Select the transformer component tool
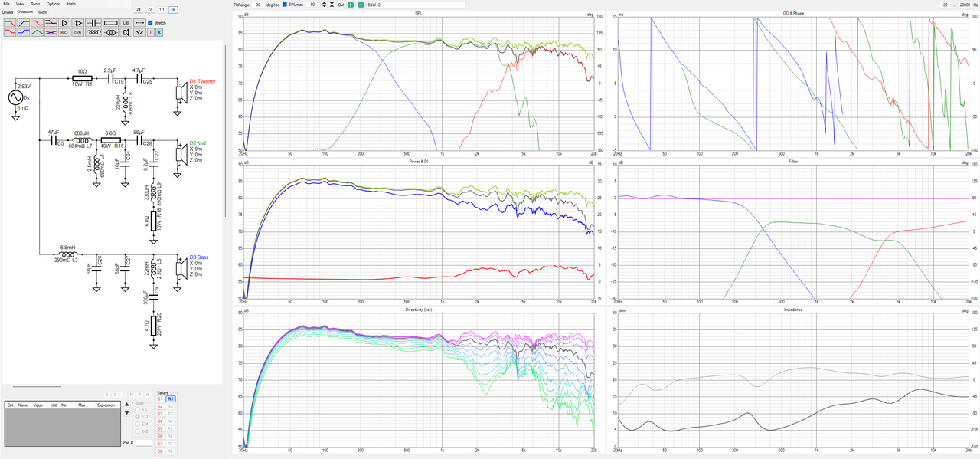980x459 pixels. pos(111,33)
